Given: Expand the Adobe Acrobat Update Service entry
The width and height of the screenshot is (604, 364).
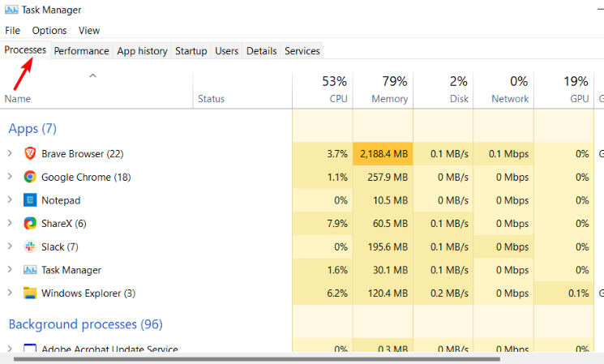Looking at the screenshot, I should tap(10, 349).
